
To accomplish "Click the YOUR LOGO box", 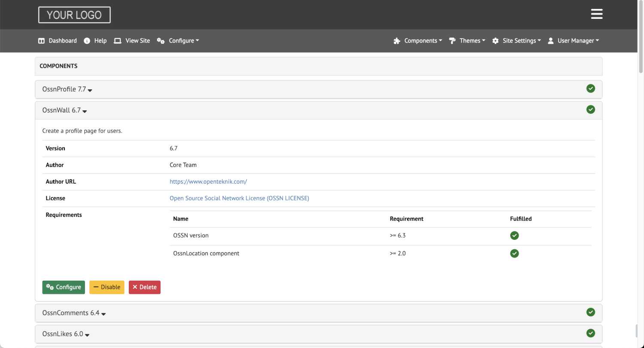I will point(74,15).
